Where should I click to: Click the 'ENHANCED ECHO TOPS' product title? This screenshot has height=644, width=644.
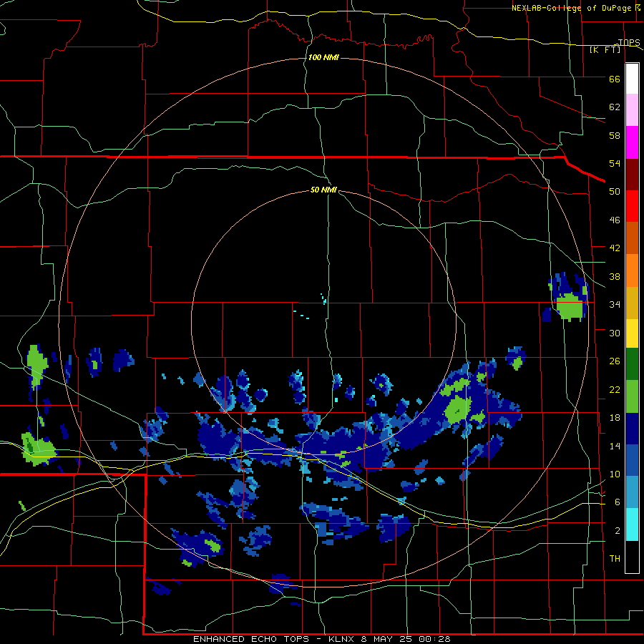click(251, 639)
